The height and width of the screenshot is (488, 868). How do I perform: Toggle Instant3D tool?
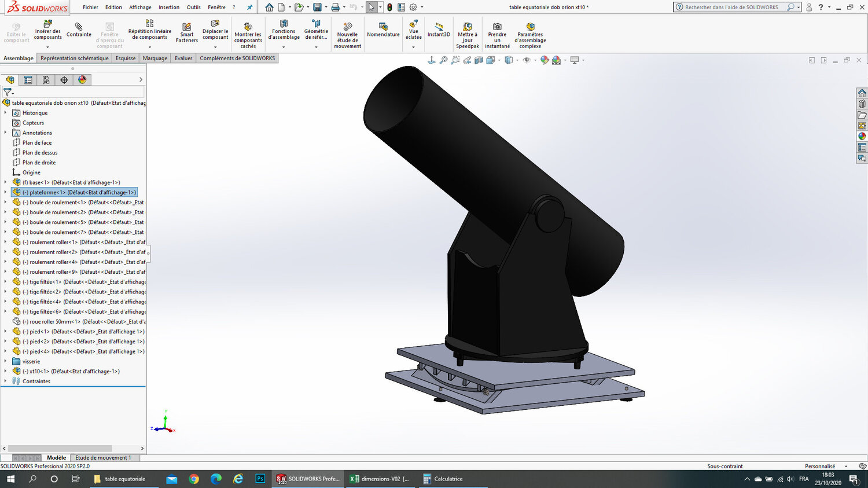(x=439, y=30)
